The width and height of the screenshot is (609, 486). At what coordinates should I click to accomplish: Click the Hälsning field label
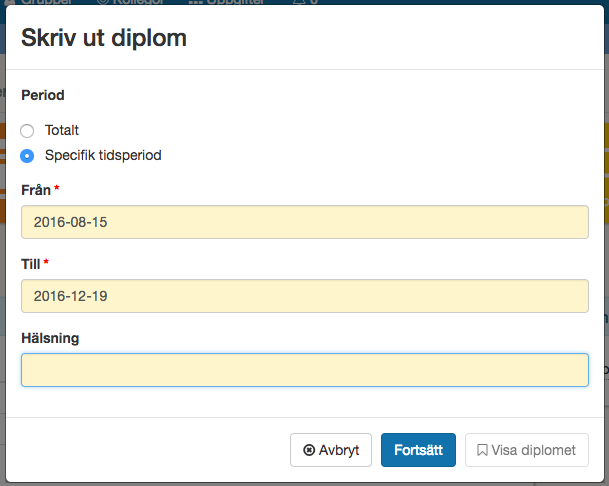50,338
